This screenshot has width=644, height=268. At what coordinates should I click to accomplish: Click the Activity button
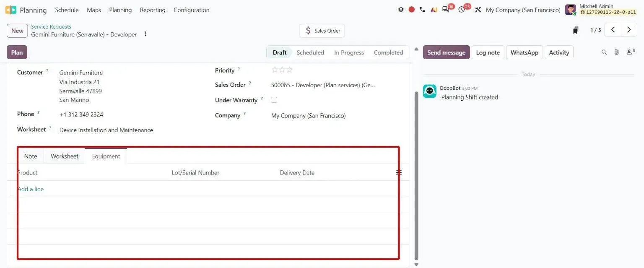click(x=559, y=52)
